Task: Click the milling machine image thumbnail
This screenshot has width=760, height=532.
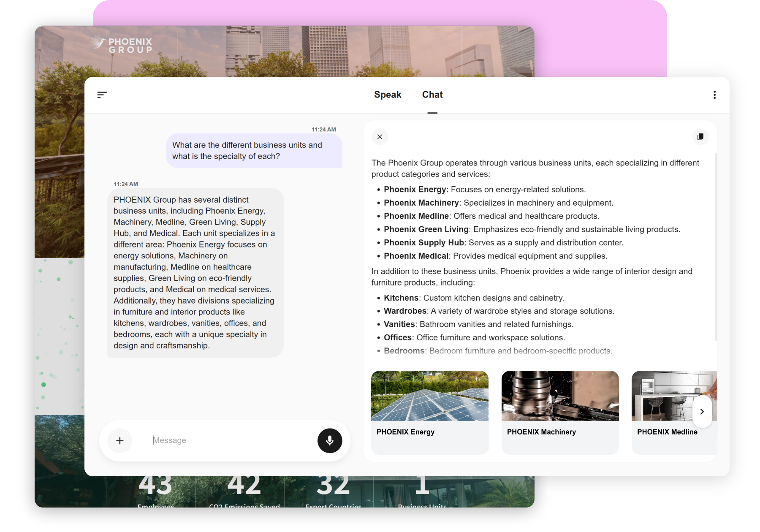Action: (559, 396)
